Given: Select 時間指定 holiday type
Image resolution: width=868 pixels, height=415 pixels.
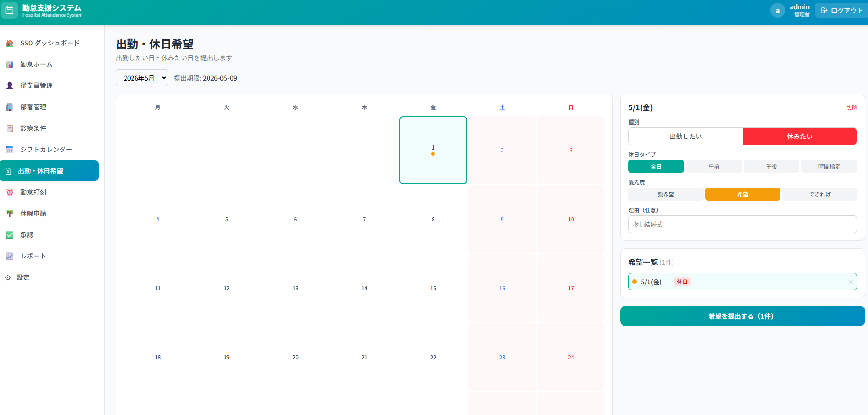Looking at the screenshot, I should click(x=829, y=167).
